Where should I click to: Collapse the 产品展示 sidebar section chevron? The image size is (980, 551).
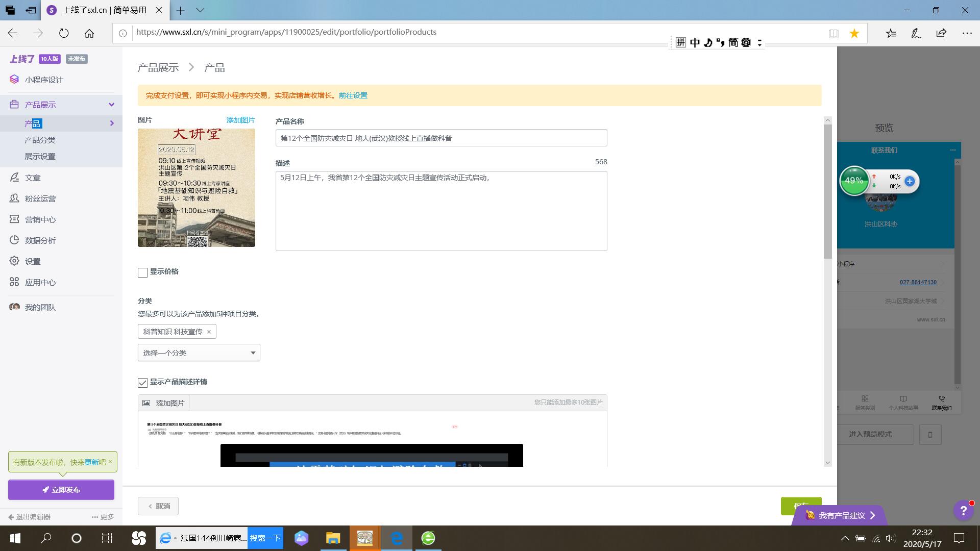111,105
